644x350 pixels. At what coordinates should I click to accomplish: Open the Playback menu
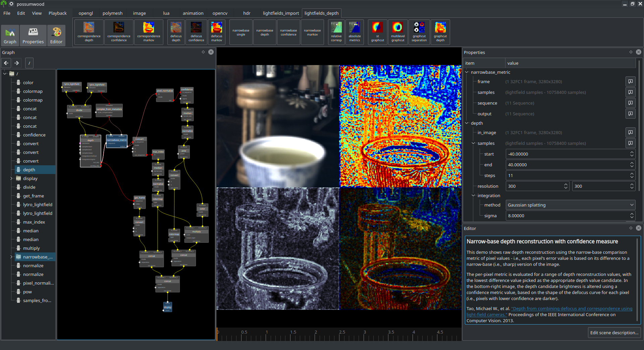click(x=57, y=13)
